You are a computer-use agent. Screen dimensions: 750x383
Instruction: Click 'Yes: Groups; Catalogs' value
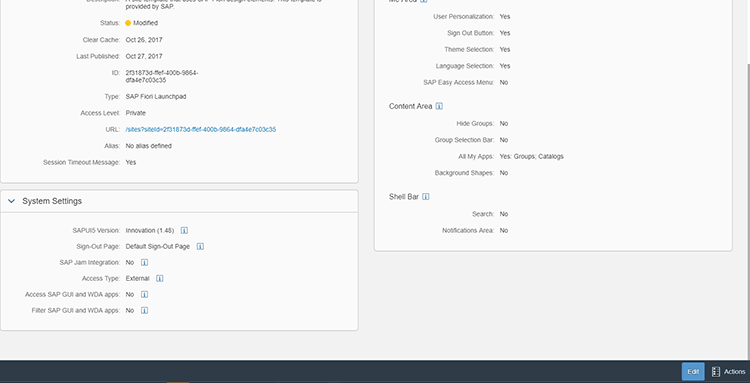tap(531, 156)
